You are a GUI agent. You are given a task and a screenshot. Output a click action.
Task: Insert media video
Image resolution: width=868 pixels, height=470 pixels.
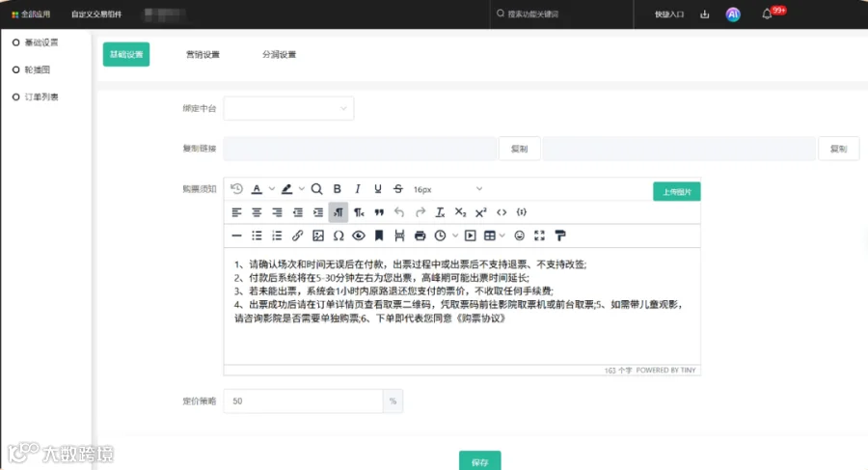[470, 235]
